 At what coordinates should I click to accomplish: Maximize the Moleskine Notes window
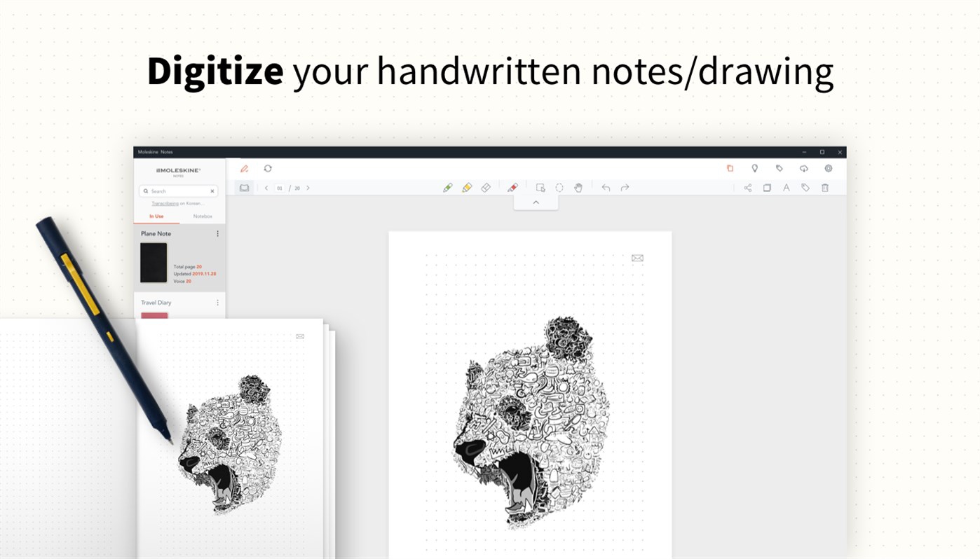pos(822,152)
